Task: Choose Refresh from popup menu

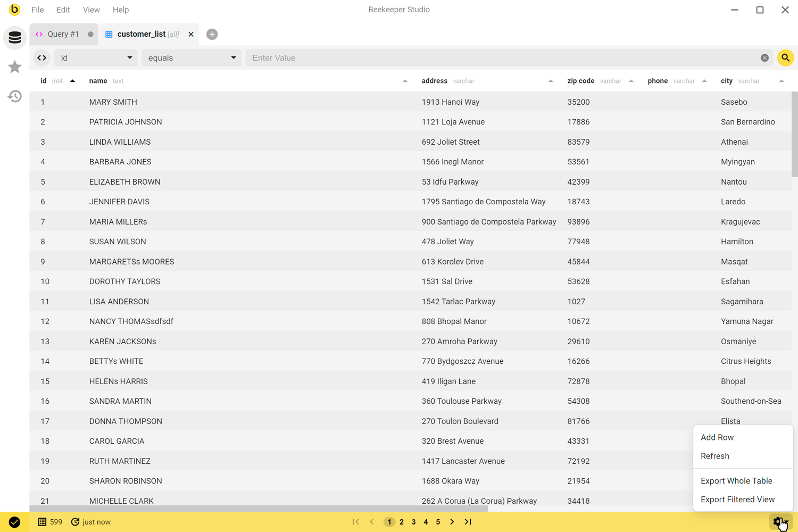Action: (743, 456)
